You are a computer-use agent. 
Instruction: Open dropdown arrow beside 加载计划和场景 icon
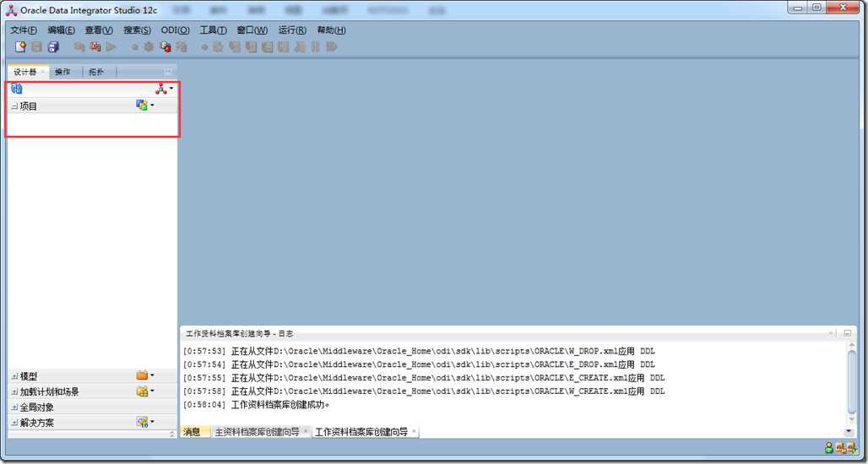pos(152,391)
